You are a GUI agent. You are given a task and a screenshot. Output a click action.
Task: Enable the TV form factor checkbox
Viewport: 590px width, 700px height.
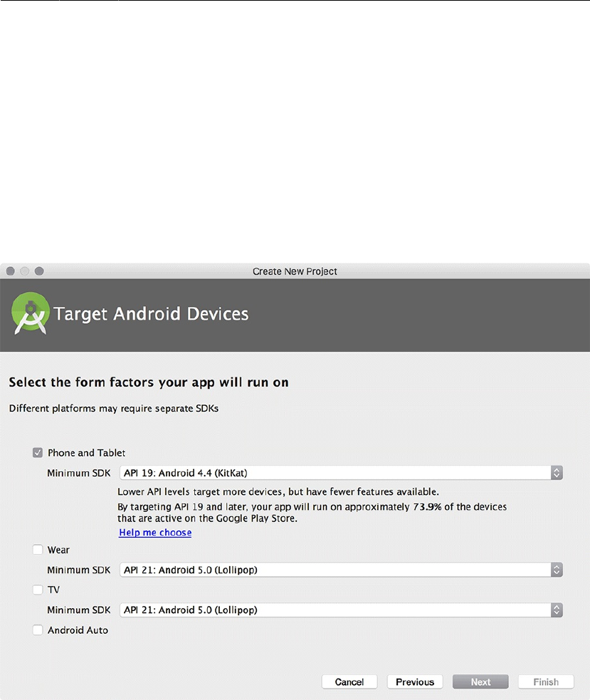click(x=38, y=590)
